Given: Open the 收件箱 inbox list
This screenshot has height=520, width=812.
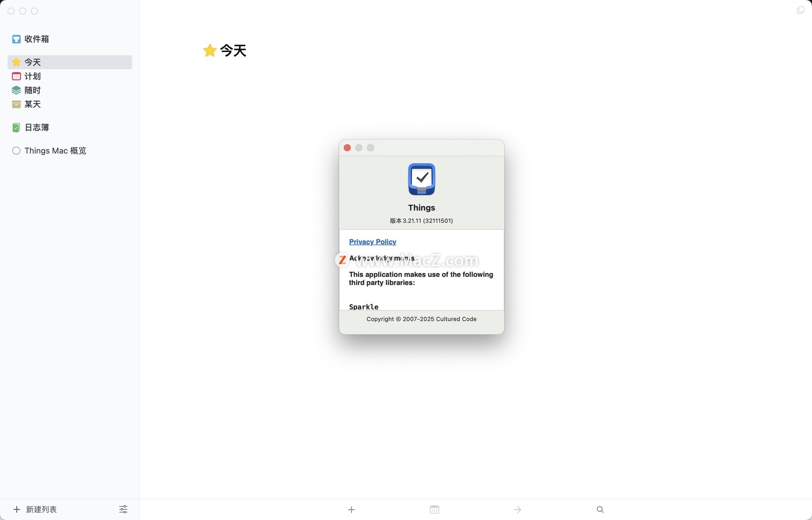Looking at the screenshot, I should point(70,39).
